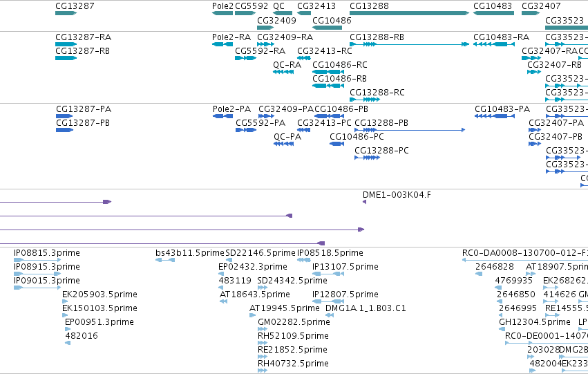Select EST IP08915.3prime
The height and width of the screenshot is (374, 588).
pos(37,274)
